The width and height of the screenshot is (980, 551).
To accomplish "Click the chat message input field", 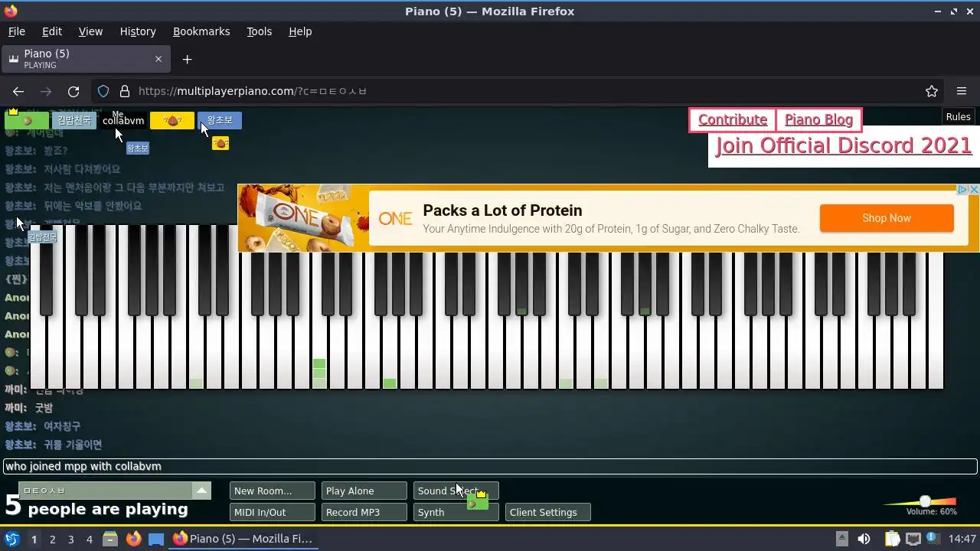I will 490,466.
